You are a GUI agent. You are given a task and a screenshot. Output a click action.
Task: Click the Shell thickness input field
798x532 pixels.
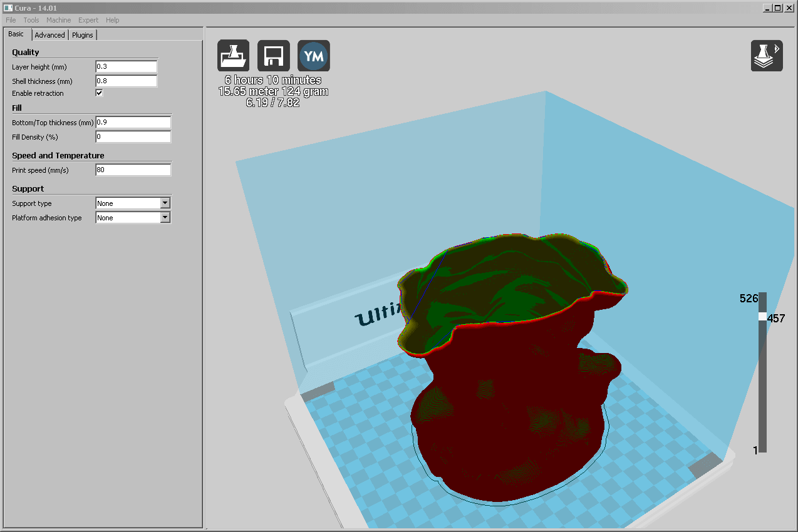click(126, 81)
